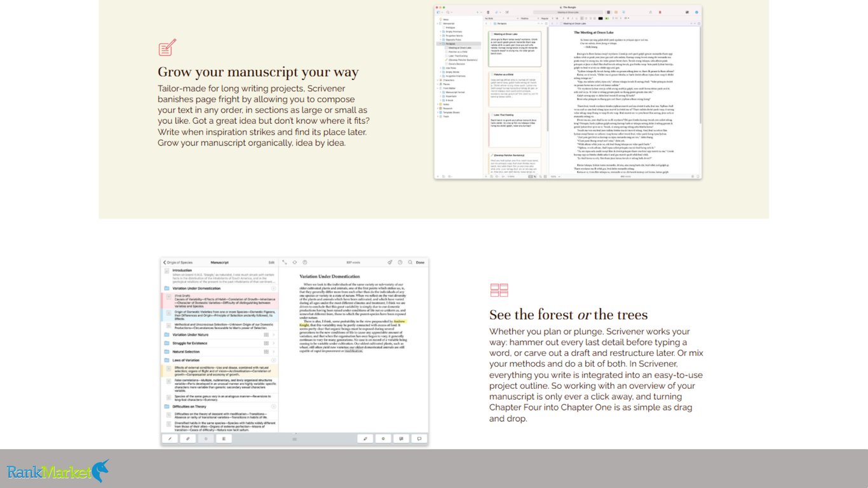
Task: Open the No Style dropdown in Mac format bar
Action: (x=501, y=18)
